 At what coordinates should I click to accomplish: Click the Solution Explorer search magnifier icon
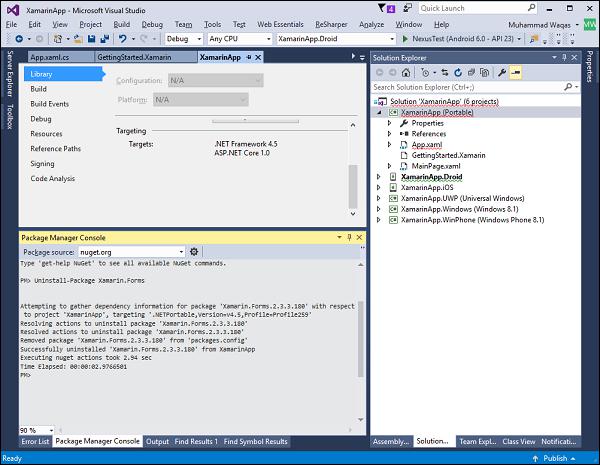pos(568,87)
